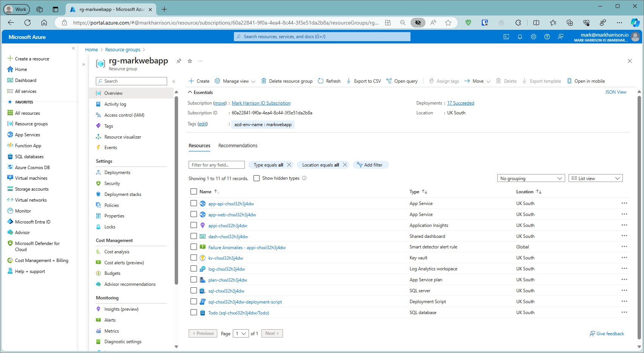Expand the List view dropdown

click(x=595, y=178)
